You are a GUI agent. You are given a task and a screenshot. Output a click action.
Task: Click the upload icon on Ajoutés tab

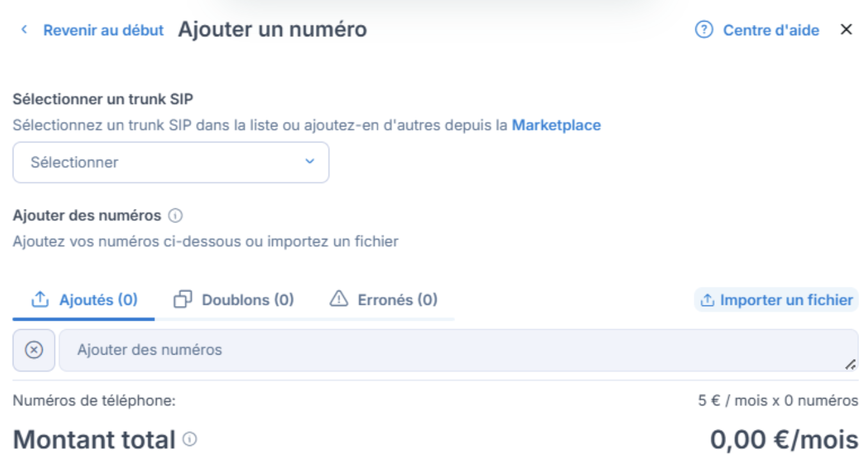[x=40, y=300]
